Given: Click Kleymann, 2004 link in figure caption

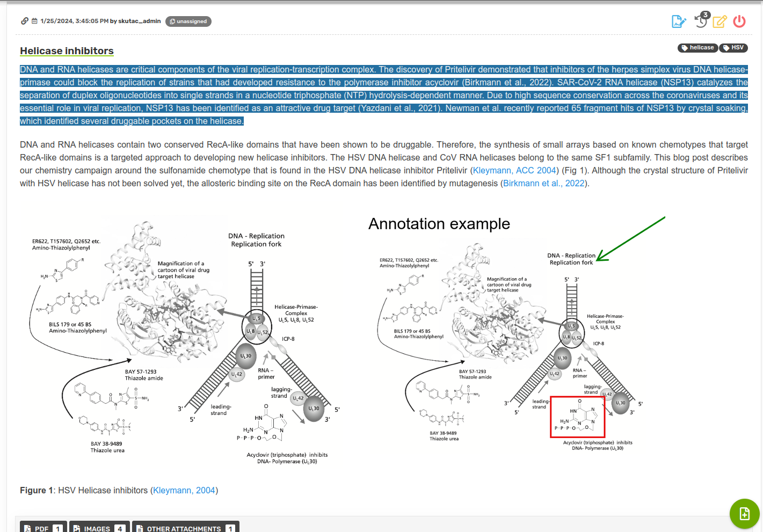Looking at the screenshot, I should tap(184, 491).
